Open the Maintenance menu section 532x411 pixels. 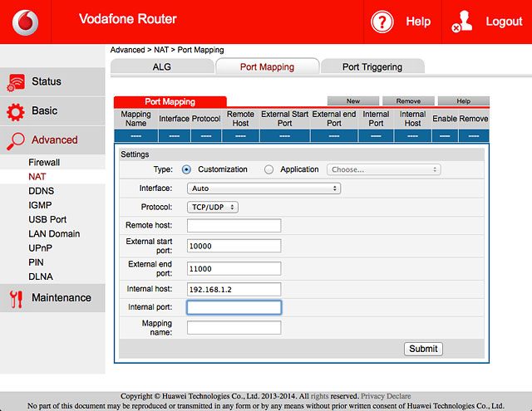(x=52, y=298)
